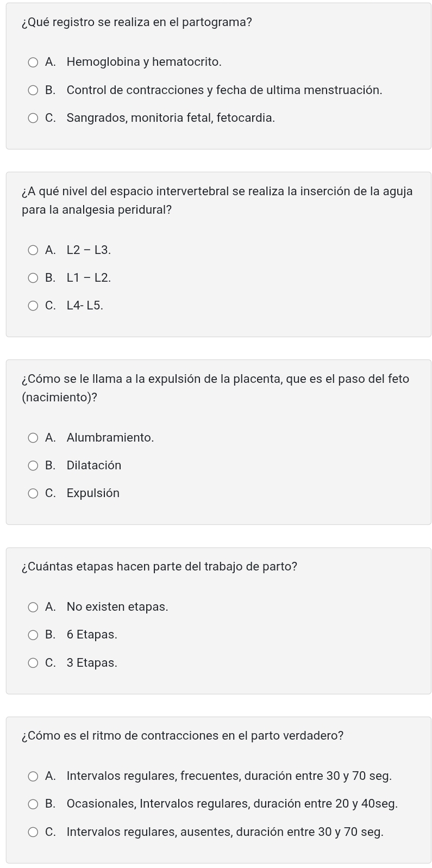432x868 pixels.
Task: Mark the '3 Etapas' radio button
Action: click(x=34, y=663)
